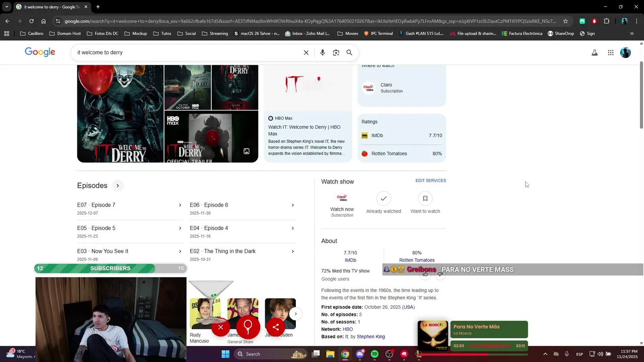
Task: Open Windows Start menu
Action: (x=225, y=354)
